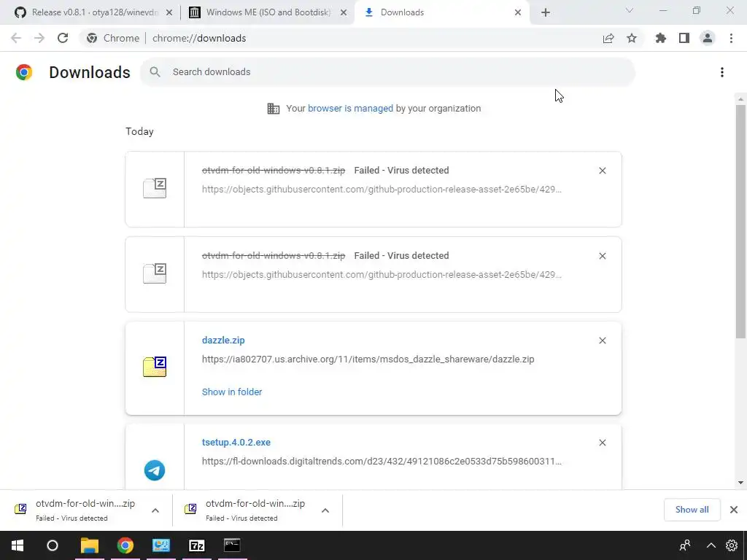Screen dimensions: 747x560
Task: Open 7-Zip from taskbar
Action: (x=197, y=545)
